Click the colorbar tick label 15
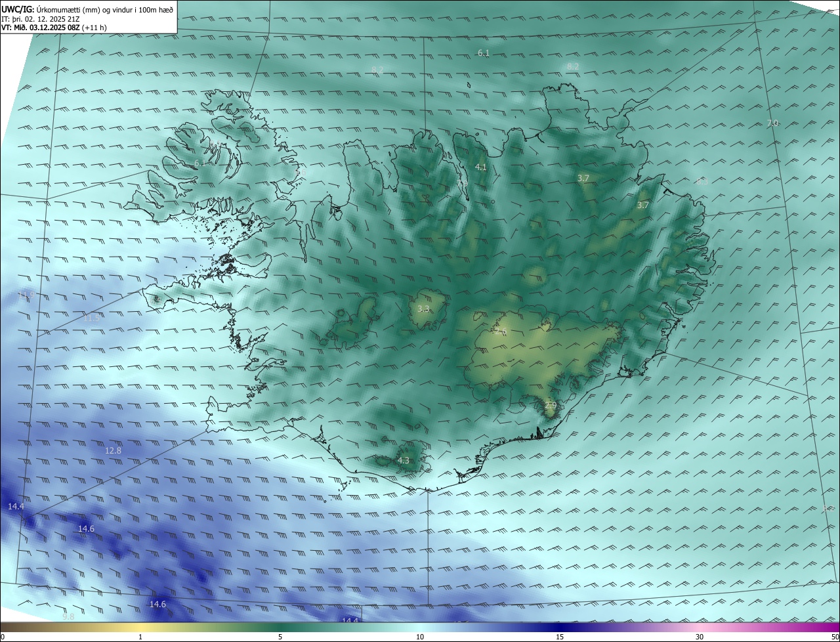Viewport: 840px width, 642px height. (x=560, y=637)
